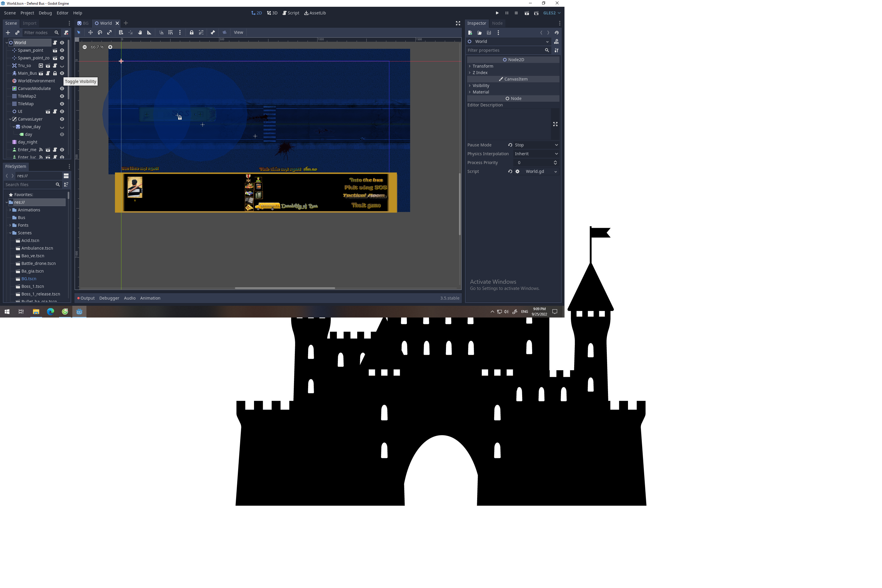
Task: Open the Debug menu
Action: 45,13
